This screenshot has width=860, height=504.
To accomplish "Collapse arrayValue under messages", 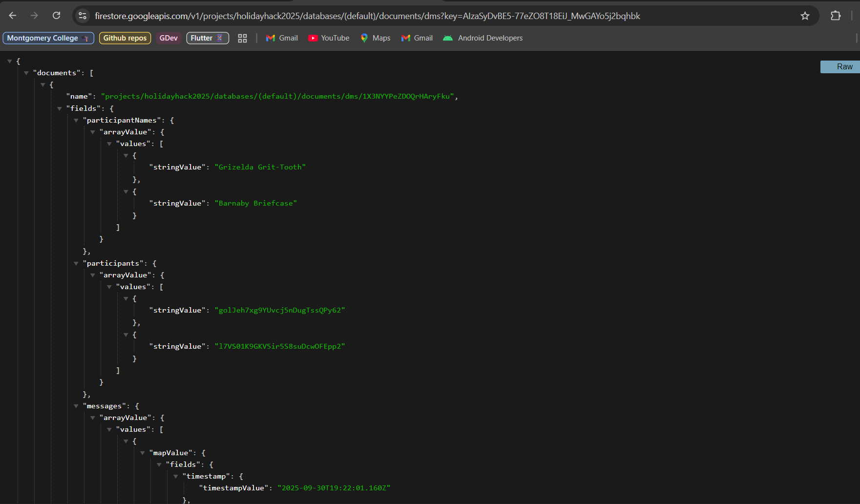I will (92, 418).
